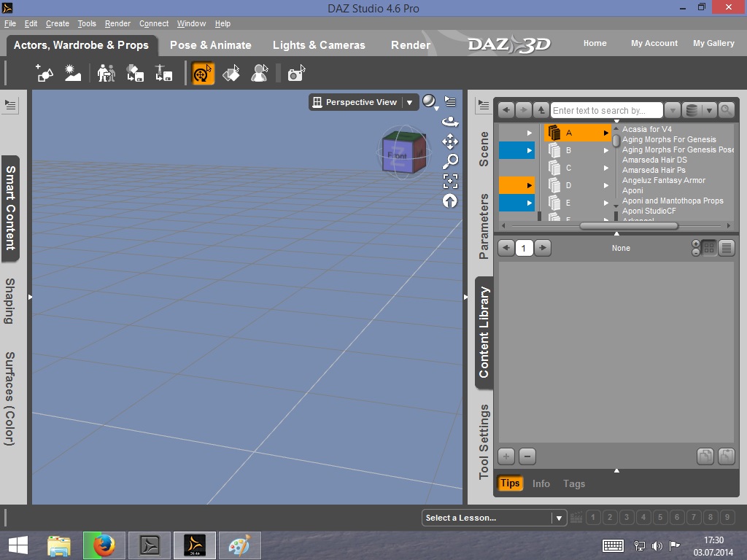Increase content thumbnail size with plus
The image size is (747, 560).
pos(695,244)
